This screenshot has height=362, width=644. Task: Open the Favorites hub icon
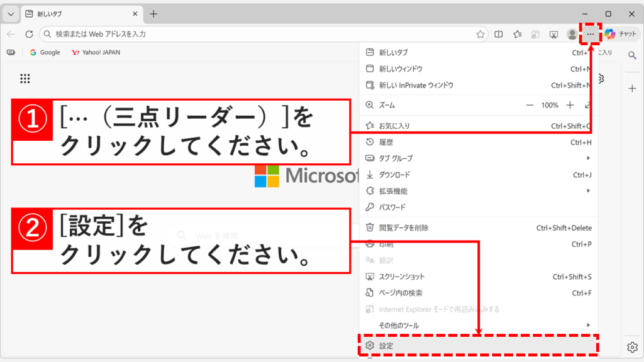pos(517,34)
